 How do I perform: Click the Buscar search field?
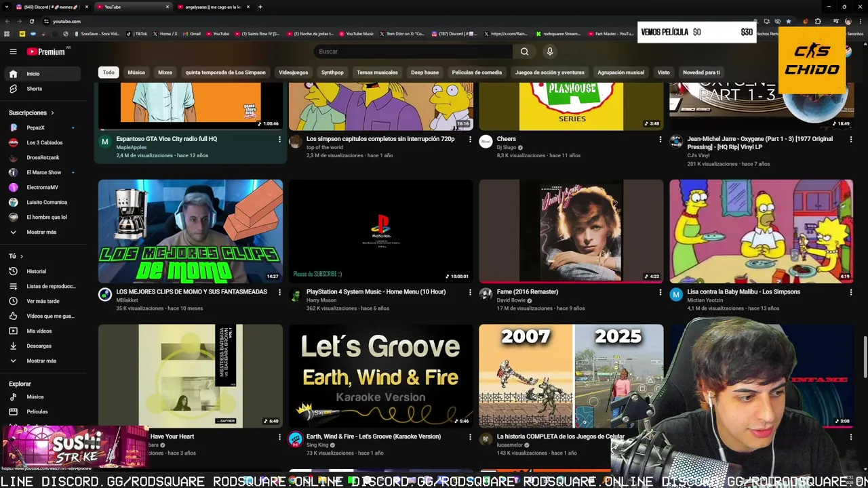pos(414,52)
